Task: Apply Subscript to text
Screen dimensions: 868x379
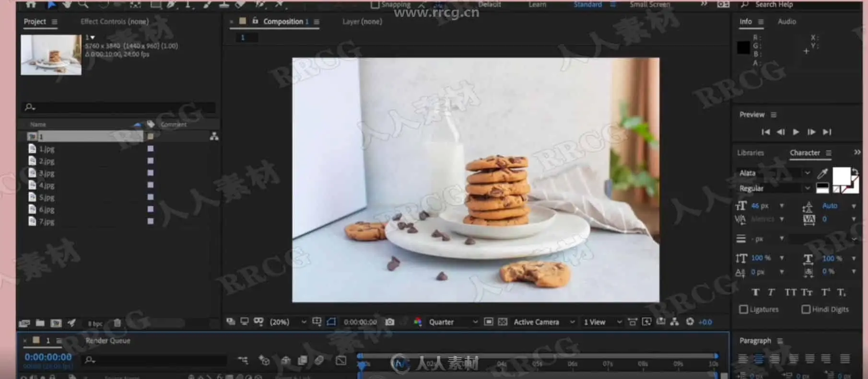Action: click(842, 292)
